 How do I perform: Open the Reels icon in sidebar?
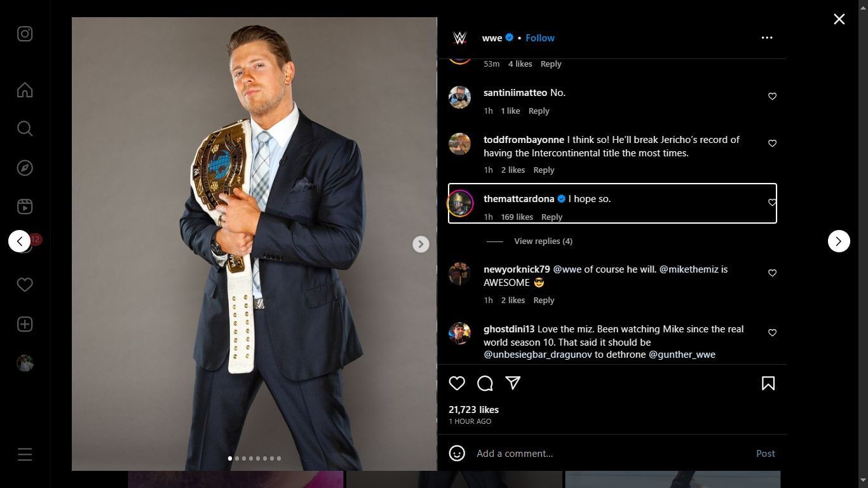(25, 207)
